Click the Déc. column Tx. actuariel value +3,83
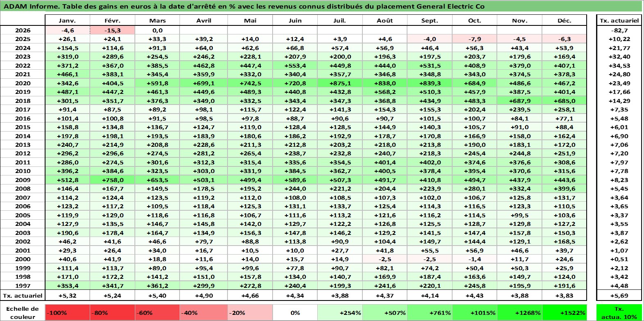This screenshot has width=644, height=321. [x=564, y=296]
